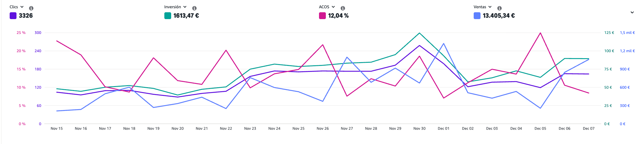Image resolution: width=644 pixels, height=144 pixels.
Task: Click the info icon next to ACOS
Action: click(343, 8)
